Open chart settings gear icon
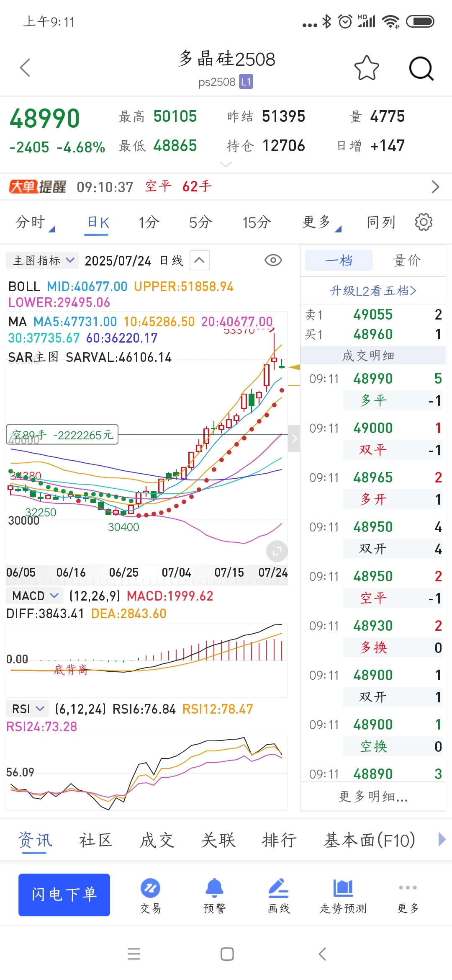The image size is (452, 980). [424, 222]
